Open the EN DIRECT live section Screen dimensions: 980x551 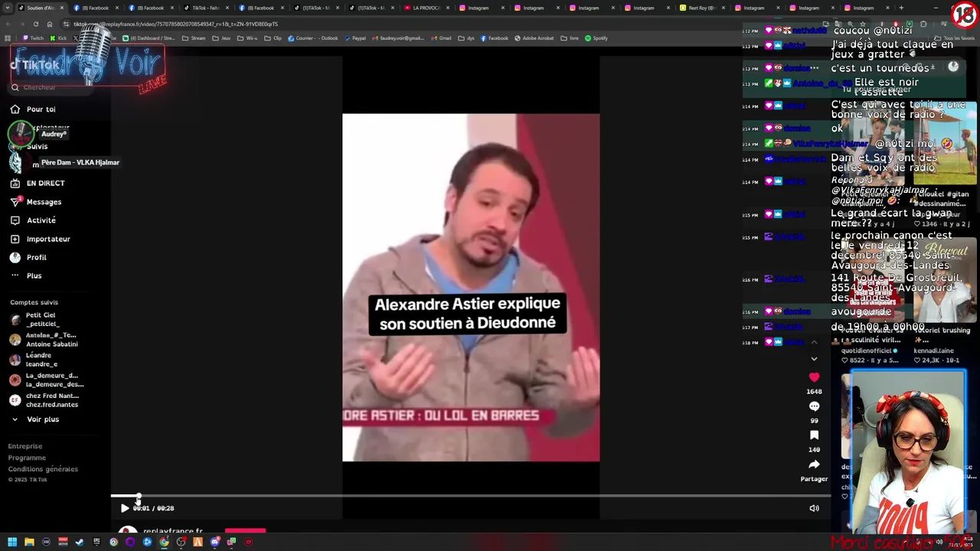point(37,184)
